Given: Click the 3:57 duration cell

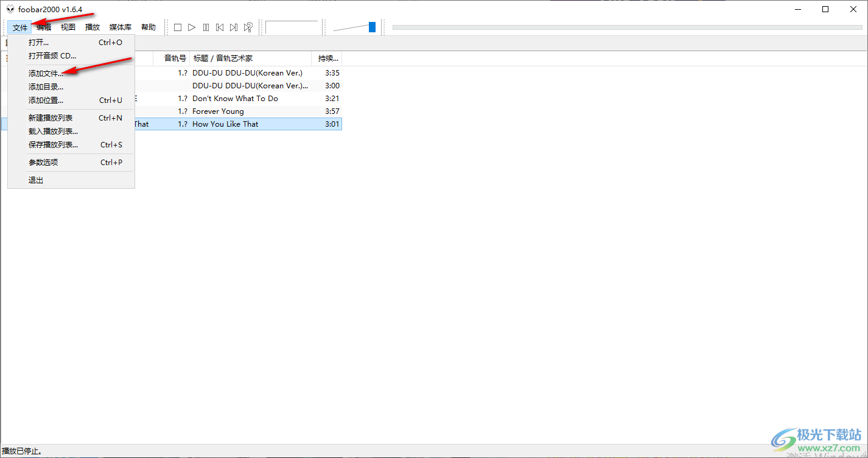Looking at the screenshot, I should pos(332,111).
